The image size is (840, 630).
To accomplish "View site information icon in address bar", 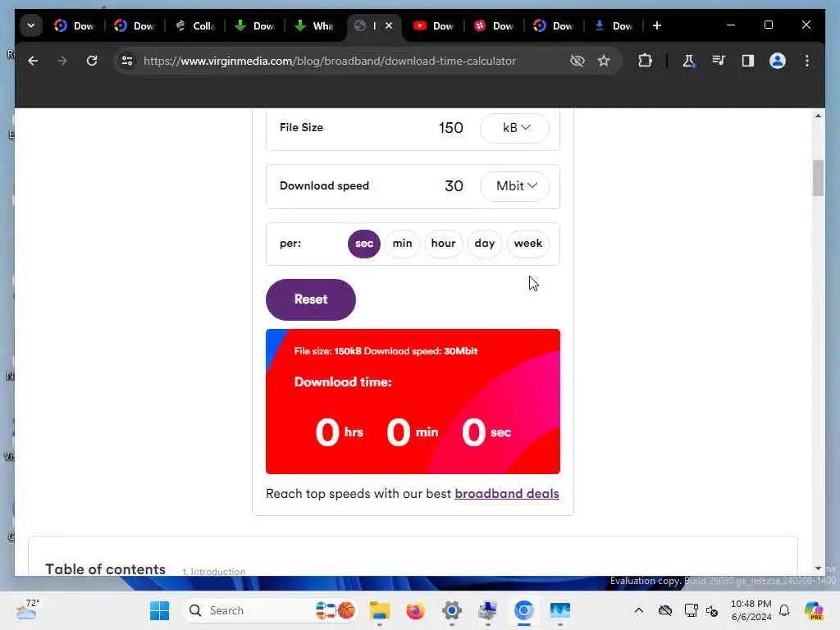I will pos(127,61).
